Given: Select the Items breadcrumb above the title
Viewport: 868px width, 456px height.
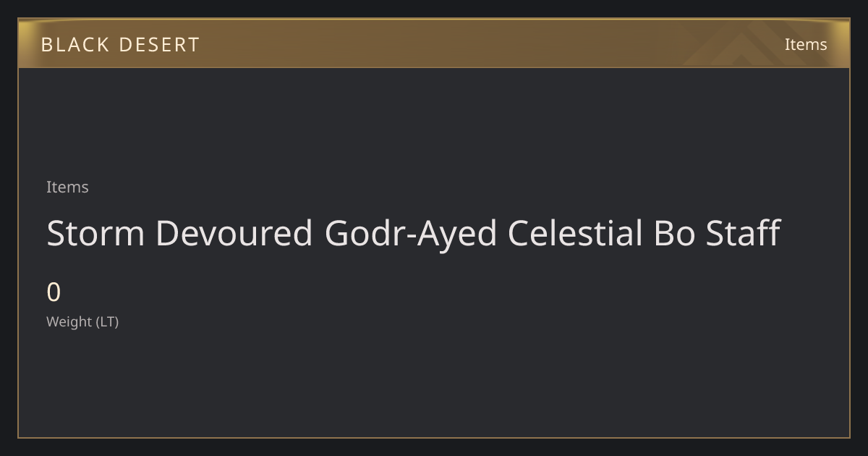Looking at the screenshot, I should [x=67, y=187].
